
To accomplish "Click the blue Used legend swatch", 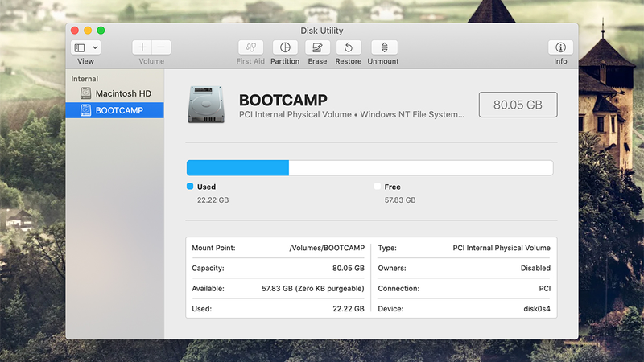I will pyautogui.click(x=190, y=187).
